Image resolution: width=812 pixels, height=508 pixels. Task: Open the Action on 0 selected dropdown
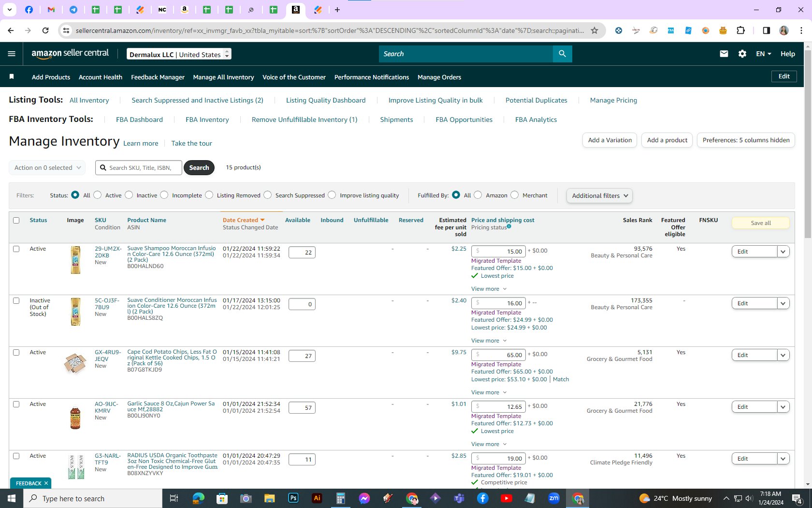[x=47, y=167]
